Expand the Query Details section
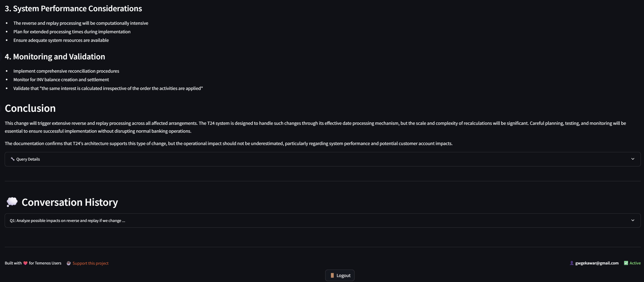Image resolution: width=644 pixels, height=282 pixels. pyautogui.click(x=323, y=159)
